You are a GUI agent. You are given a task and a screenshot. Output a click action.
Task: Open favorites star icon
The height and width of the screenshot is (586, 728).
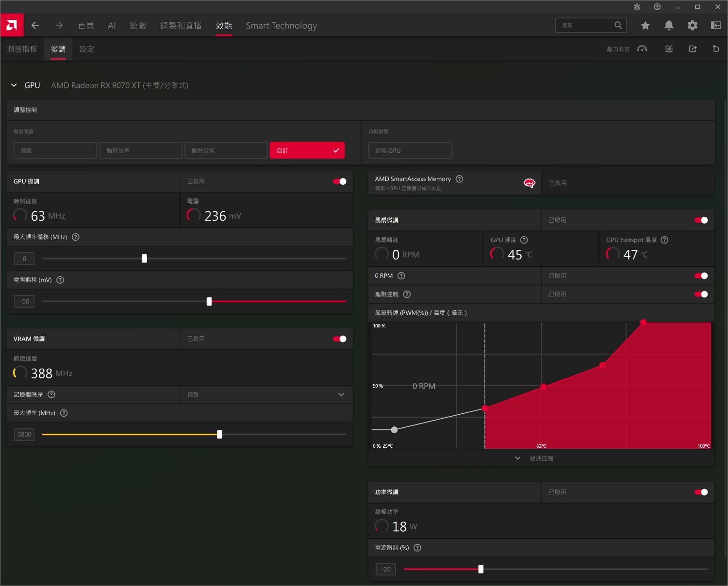tap(645, 25)
